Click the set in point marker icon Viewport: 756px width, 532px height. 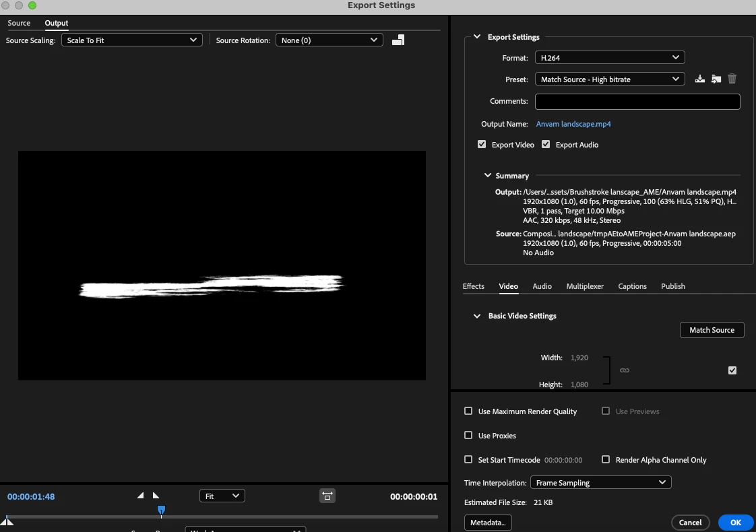coord(140,496)
